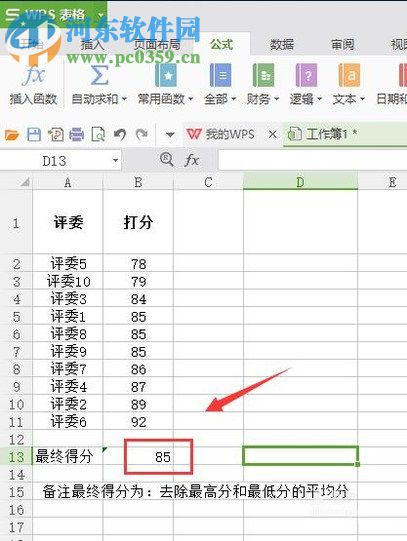Switch to the 审阅 ribbon tab
Screen dimensions: 407x541
click(x=343, y=45)
